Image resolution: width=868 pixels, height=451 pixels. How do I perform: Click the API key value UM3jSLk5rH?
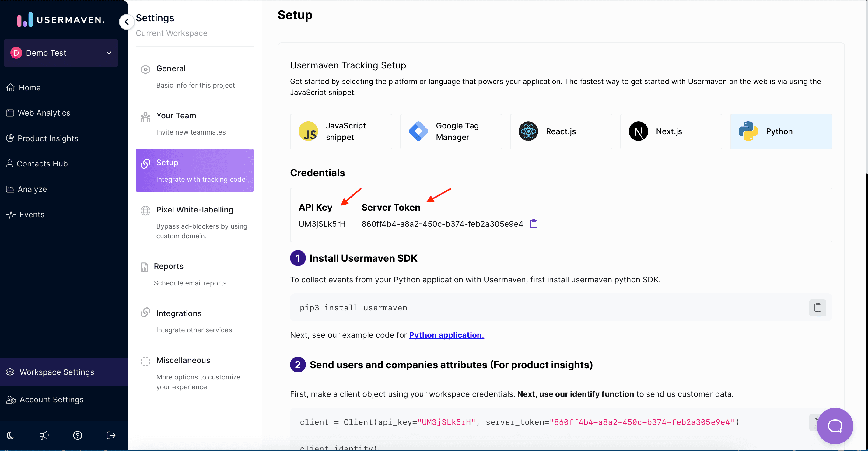click(x=322, y=224)
